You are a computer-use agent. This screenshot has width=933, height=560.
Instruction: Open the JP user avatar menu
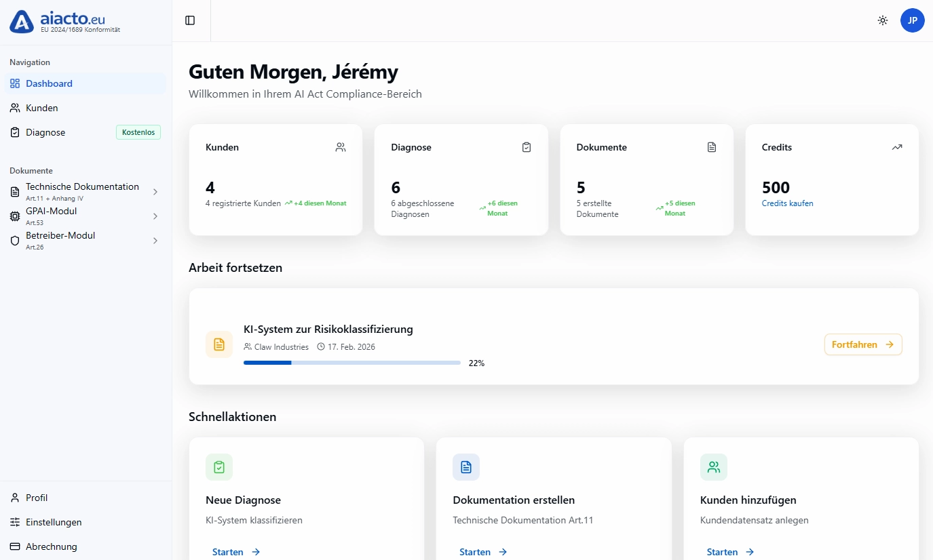pos(912,20)
